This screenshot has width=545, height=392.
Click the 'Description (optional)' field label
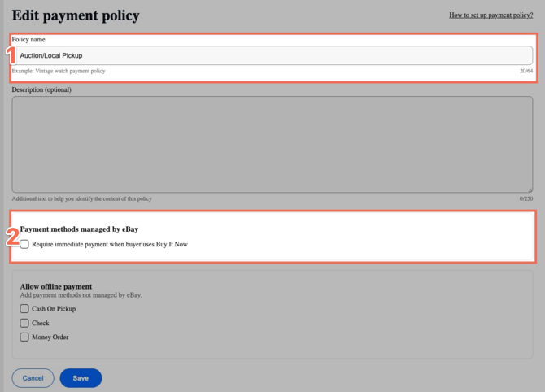41,89
